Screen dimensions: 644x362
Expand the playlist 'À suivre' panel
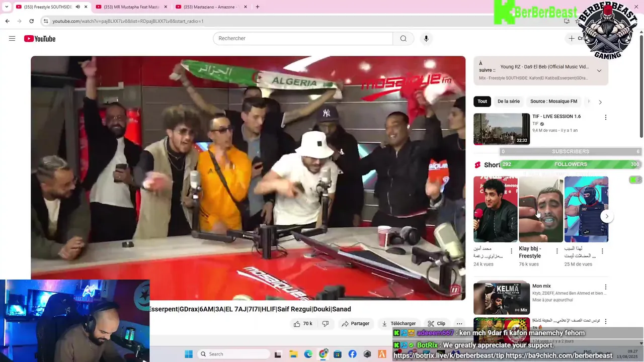(x=599, y=71)
